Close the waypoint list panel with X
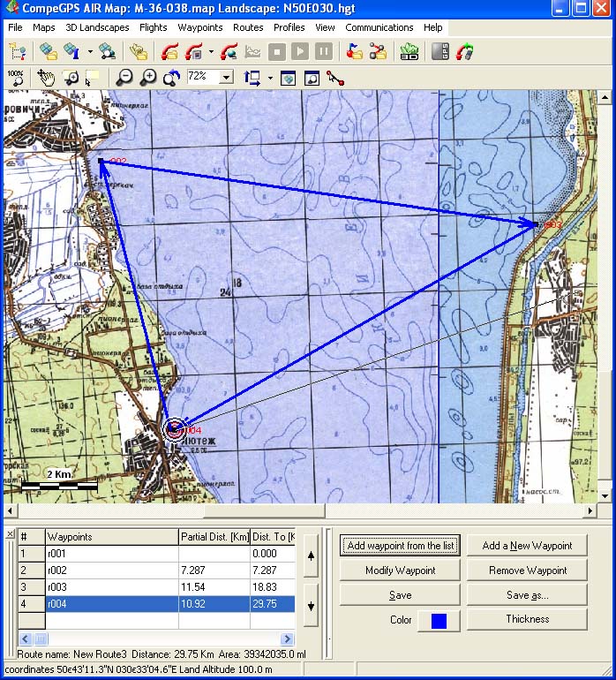Image resolution: width=616 pixels, height=680 pixels. [x=10, y=535]
